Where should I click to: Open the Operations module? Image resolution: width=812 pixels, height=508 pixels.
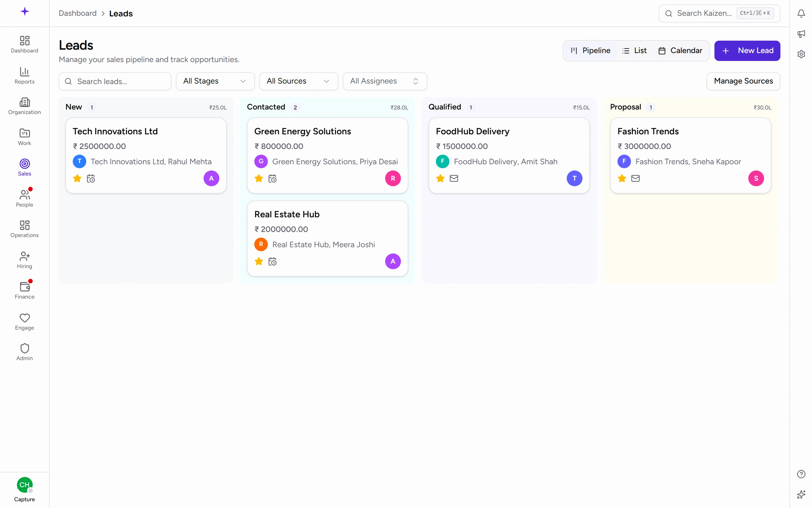click(x=25, y=229)
